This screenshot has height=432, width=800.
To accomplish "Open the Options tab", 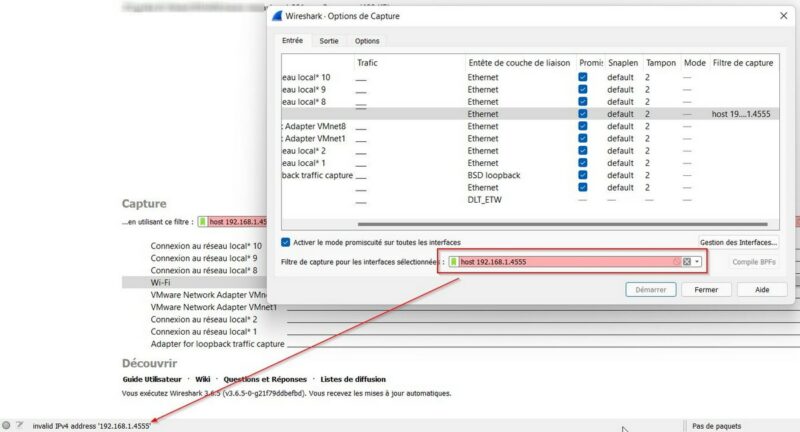I will pos(367,41).
